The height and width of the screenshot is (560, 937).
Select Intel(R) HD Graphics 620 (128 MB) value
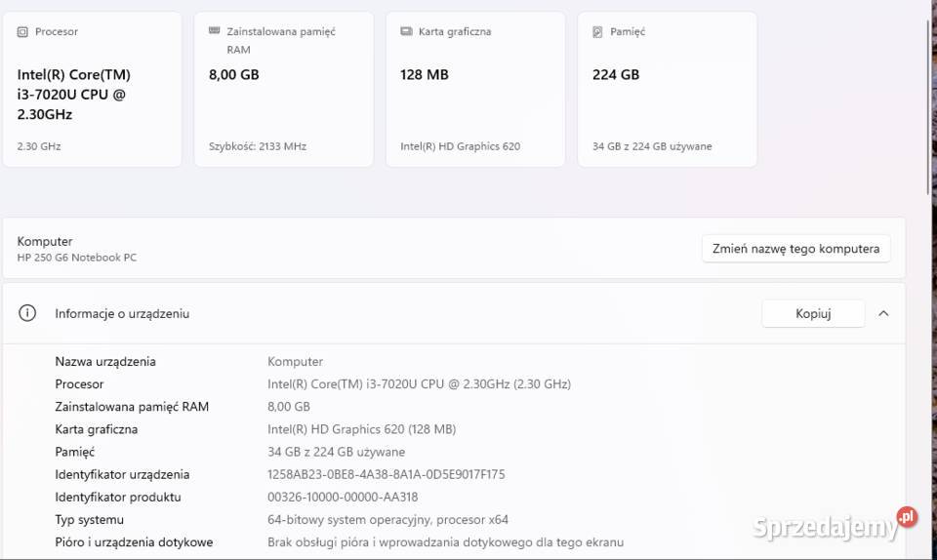click(x=361, y=429)
